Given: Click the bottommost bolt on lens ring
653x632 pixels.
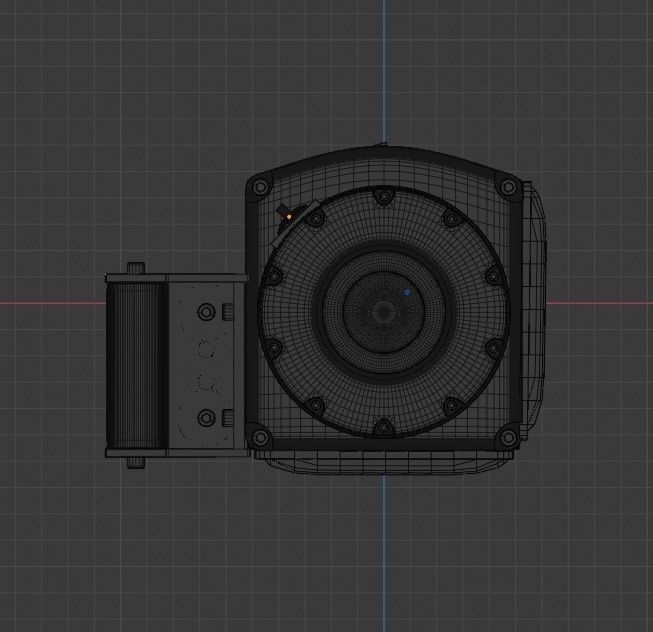Looking at the screenshot, I should coord(383,426).
